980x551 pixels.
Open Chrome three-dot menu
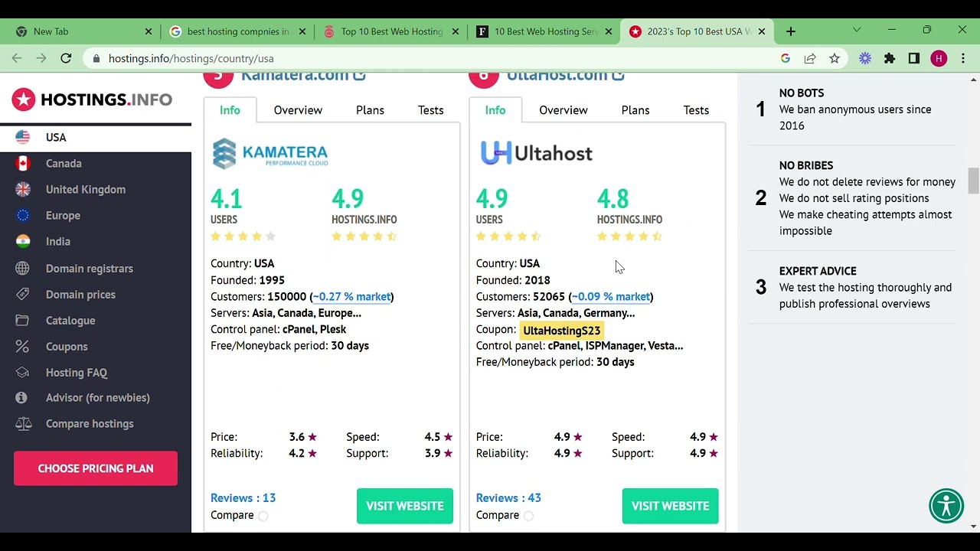(x=963, y=58)
